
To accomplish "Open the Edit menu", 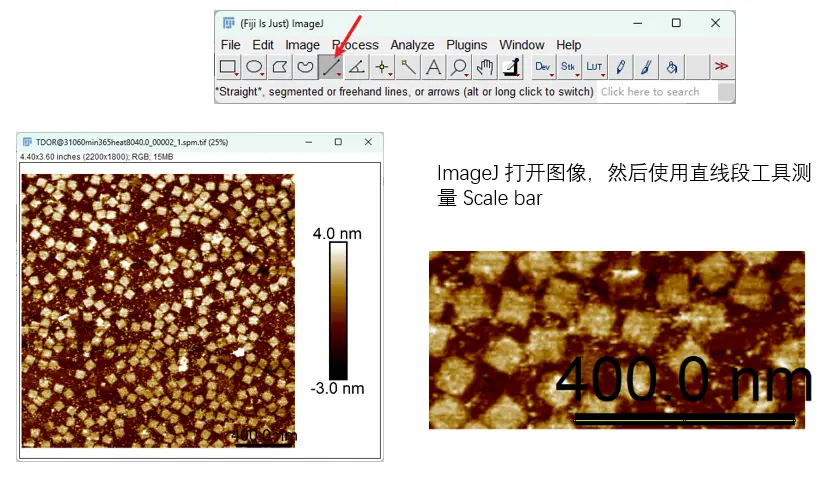I will (x=263, y=45).
